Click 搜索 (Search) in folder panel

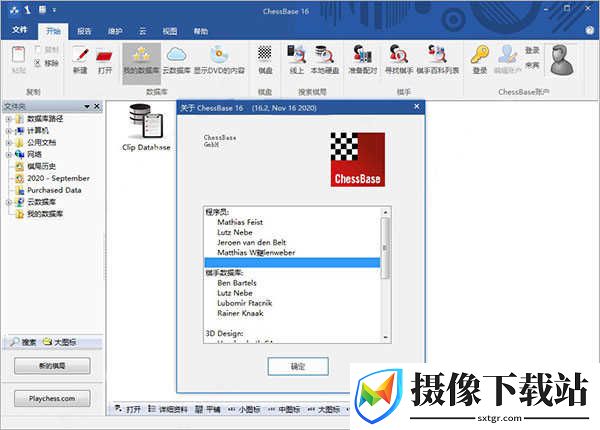pyautogui.click(x=23, y=342)
